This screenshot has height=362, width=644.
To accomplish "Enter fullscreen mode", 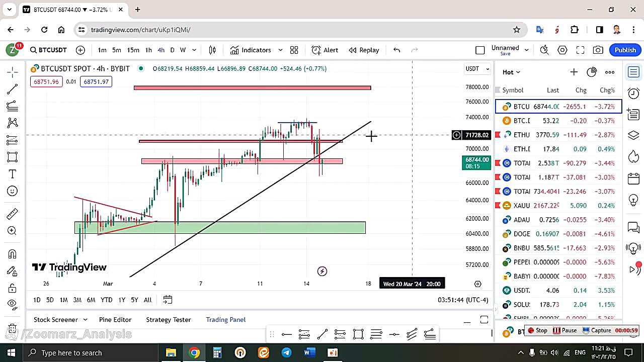I will 580,50.
